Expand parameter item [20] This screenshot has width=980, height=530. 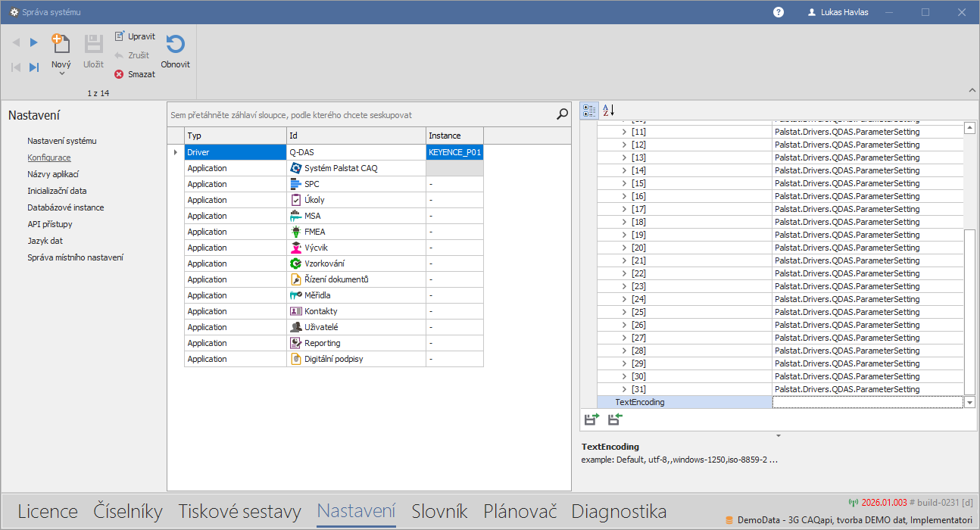624,248
